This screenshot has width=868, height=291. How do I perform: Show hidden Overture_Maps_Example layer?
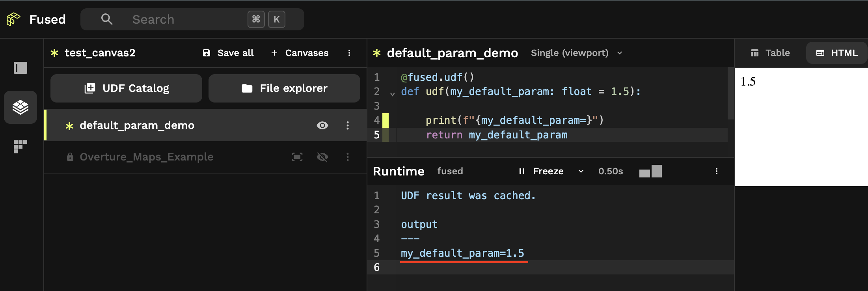point(322,157)
